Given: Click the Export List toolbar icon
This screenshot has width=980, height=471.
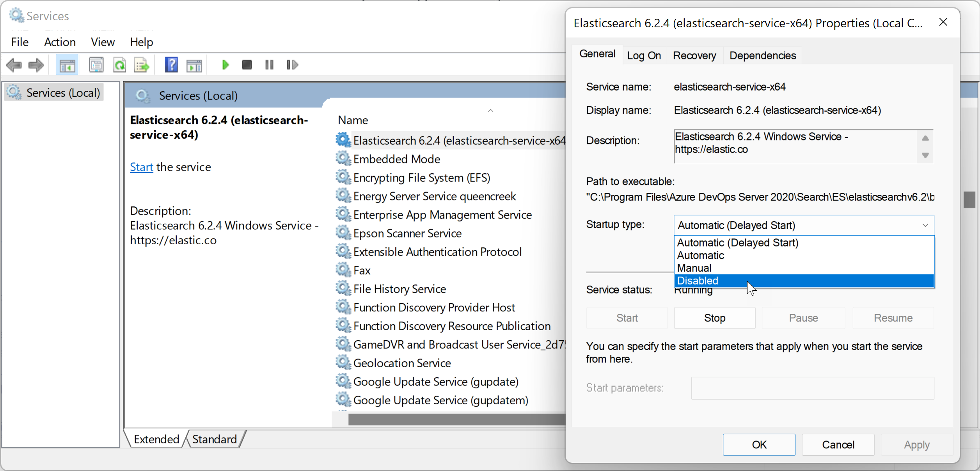Looking at the screenshot, I should pos(141,65).
